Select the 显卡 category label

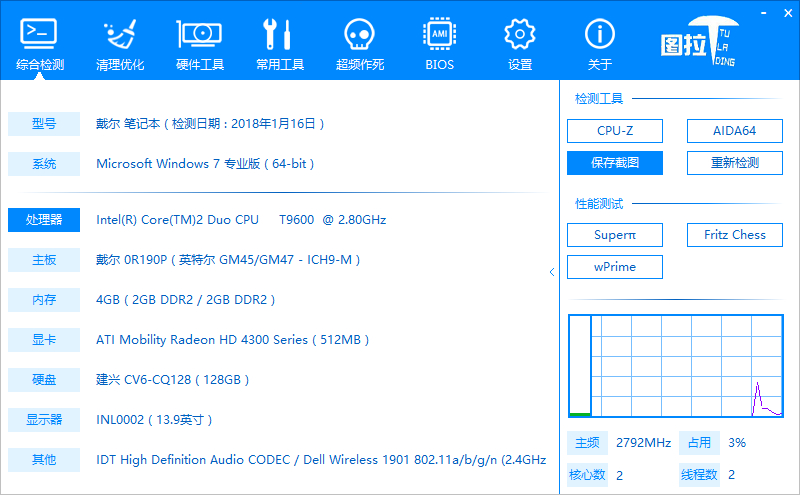click(44, 340)
